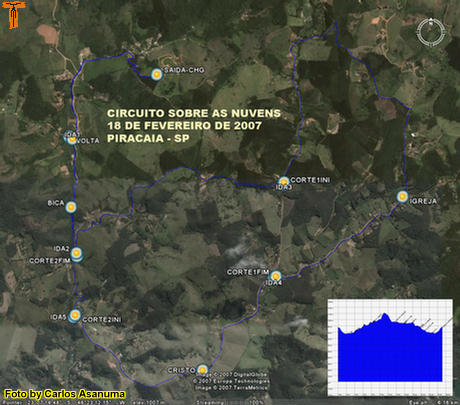Select the IDA2 CORTE2FIM placemark

[x=77, y=254]
